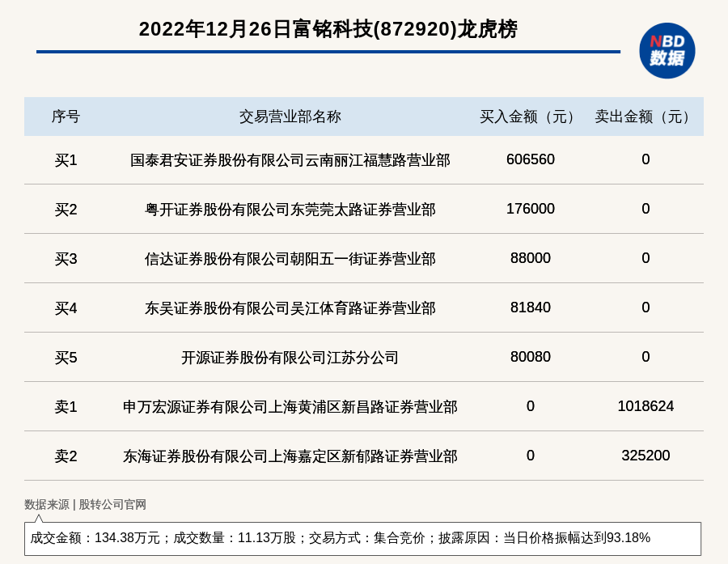
Task: Select the 交易营业部名称 column header
Action: 290,117
